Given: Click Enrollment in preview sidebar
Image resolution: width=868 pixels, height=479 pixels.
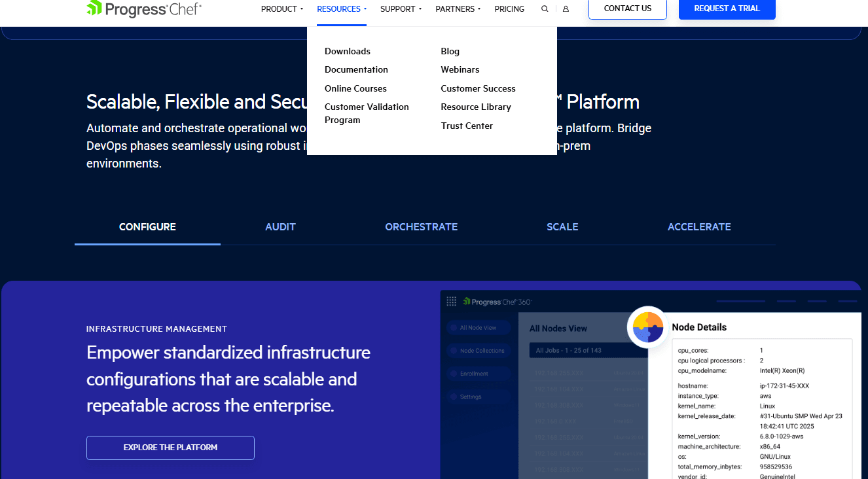Looking at the screenshot, I should 478,374.
